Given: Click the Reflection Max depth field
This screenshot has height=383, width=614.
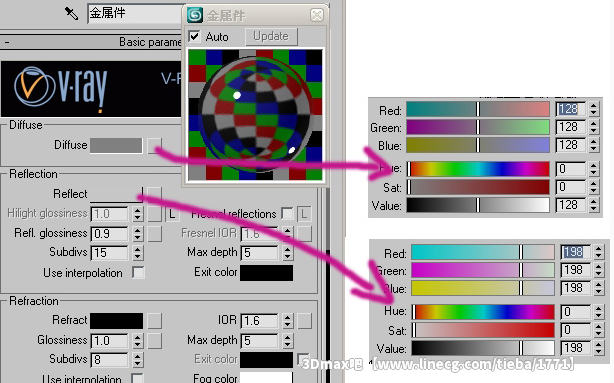Looking at the screenshot, I should coord(259,253).
